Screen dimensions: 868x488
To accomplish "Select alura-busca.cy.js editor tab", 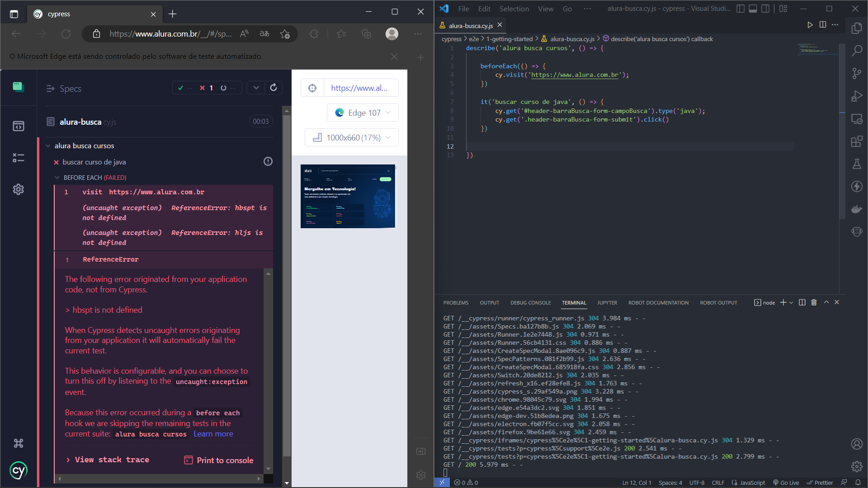I will (x=471, y=26).
